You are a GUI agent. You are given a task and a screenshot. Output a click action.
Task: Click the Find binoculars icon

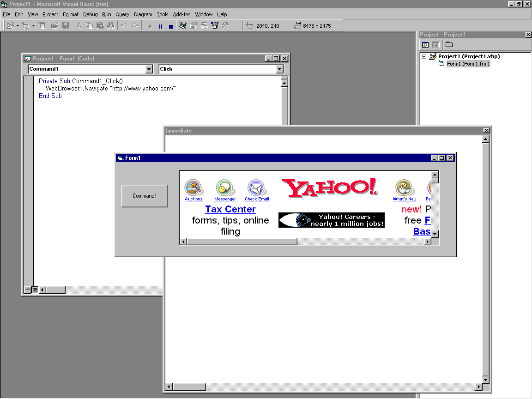point(111,26)
